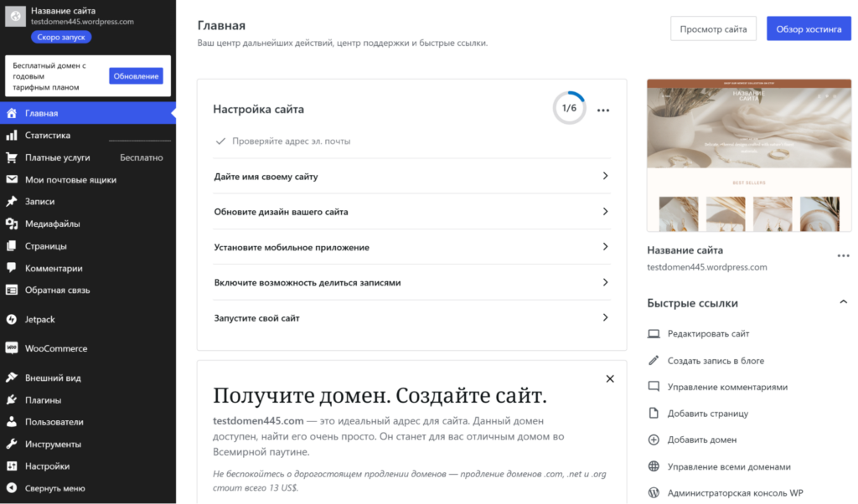Screen dimensions: 858x504
Task: Click the plug icon for Плагины
Action: pyautogui.click(x=12, y=400)
